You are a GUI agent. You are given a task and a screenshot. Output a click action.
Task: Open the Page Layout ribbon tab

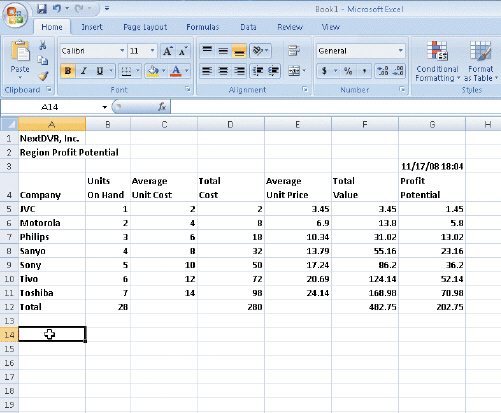coord(145,27)
